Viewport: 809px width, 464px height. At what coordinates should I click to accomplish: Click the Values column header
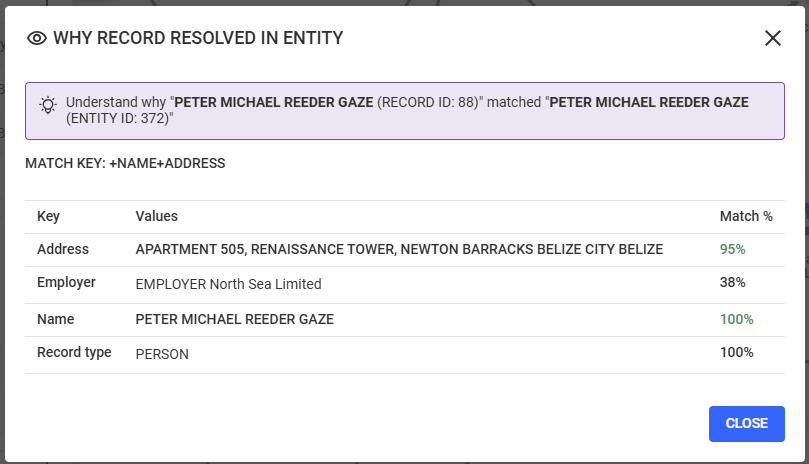click(x=157, y=216)
